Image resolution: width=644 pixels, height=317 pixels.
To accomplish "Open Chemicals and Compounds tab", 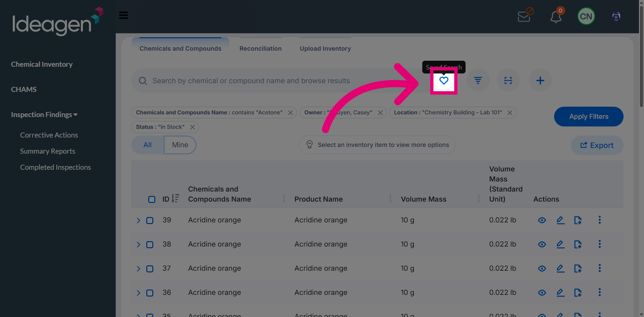I will (x=180, y=49).
